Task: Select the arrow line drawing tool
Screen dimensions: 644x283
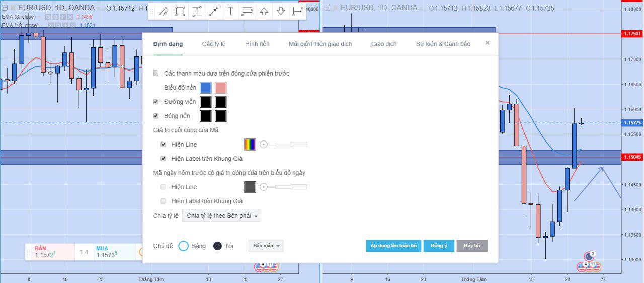Action: point(214,12)
